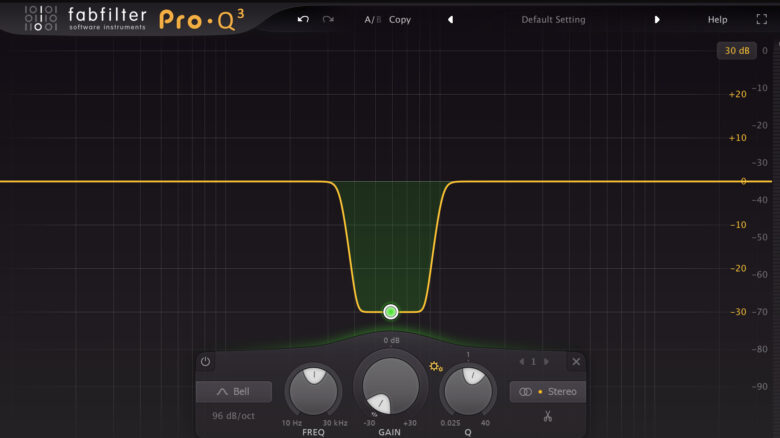This screenshot has width=780, height=438.
Task: Open the 30 dB display range dropdown
Action: tap(737, 51)
